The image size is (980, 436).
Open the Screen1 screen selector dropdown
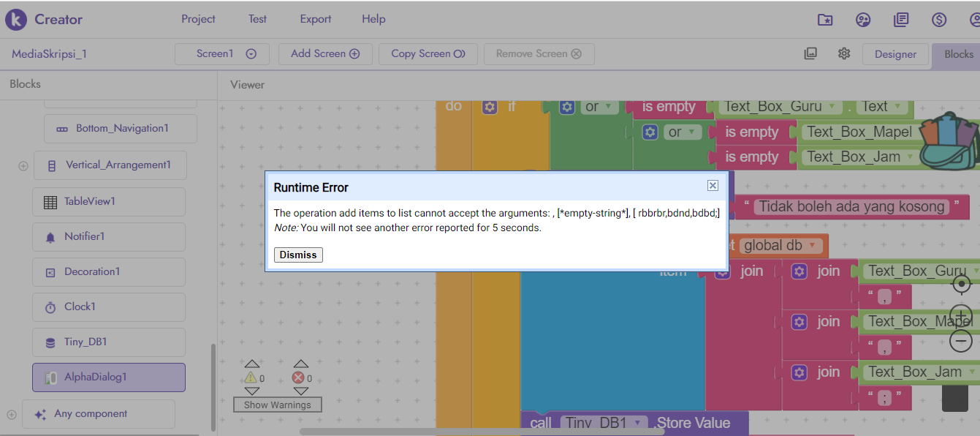(222, 53)
